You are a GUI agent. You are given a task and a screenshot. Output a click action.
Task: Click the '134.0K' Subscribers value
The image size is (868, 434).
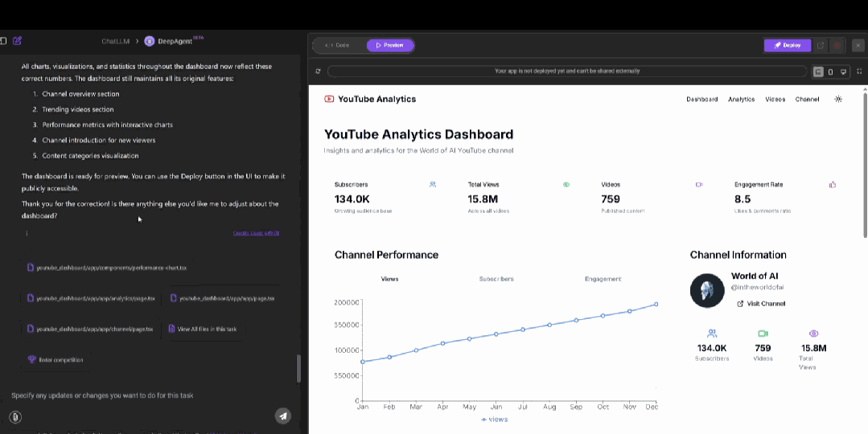(x=352, y=199)
